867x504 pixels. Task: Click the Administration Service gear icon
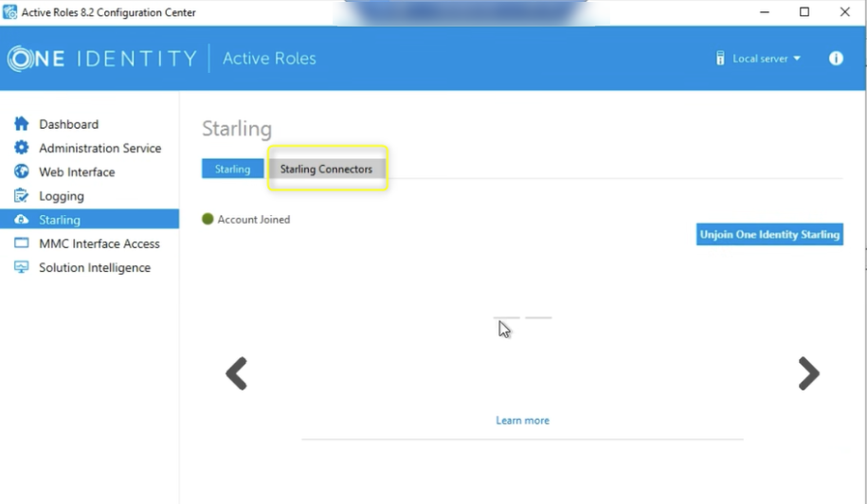coord(21,148)
